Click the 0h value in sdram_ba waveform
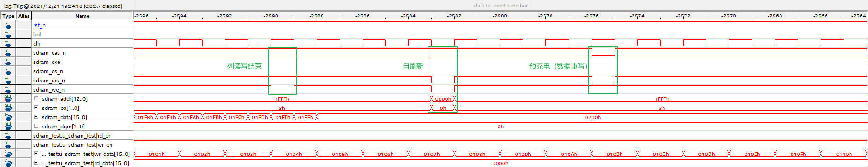This screenshot has height=167, width=868. pyautogui.click(x=443, y=108)
